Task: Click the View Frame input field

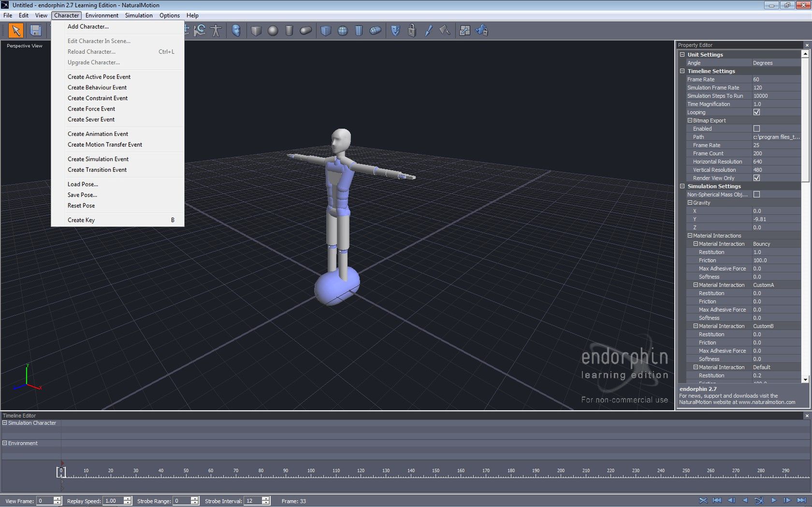Action: point(45,501)
